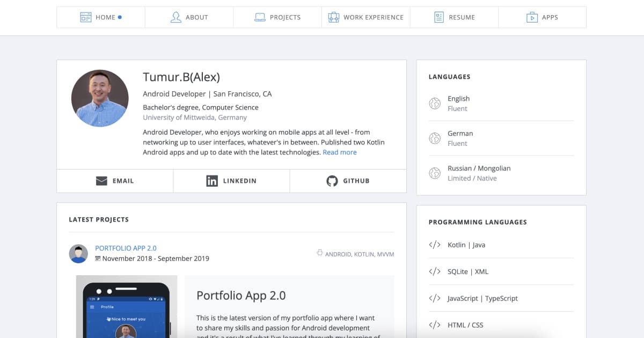644x338 pixels.
Task: Click the calendar icon under Portfolio App 2.0
Action: [x=97, y=258]
